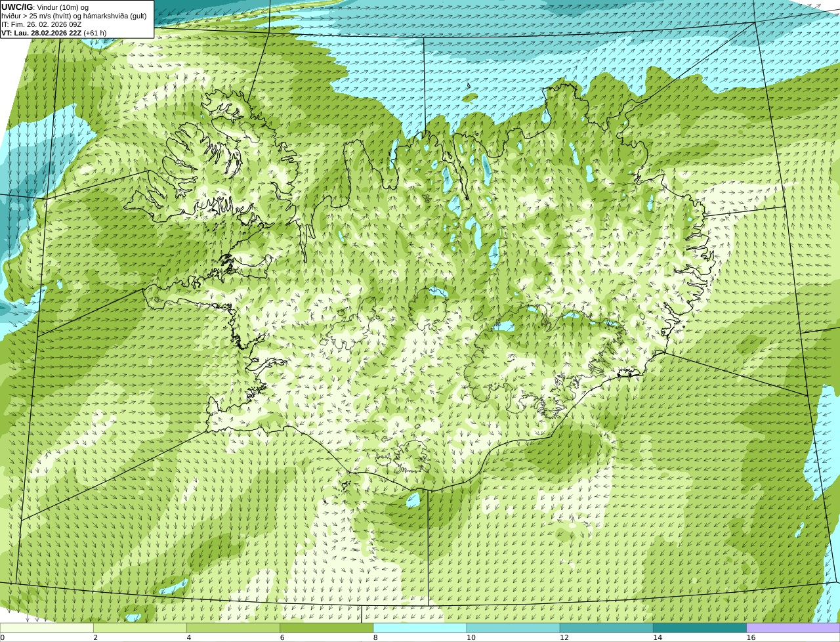Viewport: 840px width, 642px height.
Task: Click the legend scale label "8"
Action: pos(375,637)
